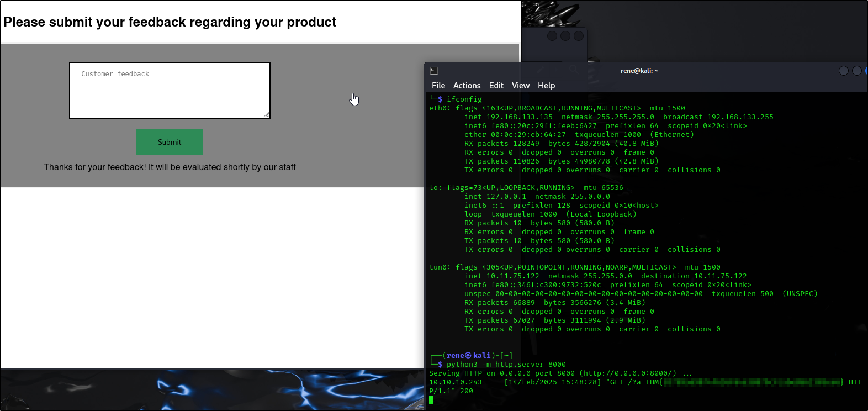The image size is (868, 411).
Task: Click middle round button of background window
Action: [x=565, y=36]
